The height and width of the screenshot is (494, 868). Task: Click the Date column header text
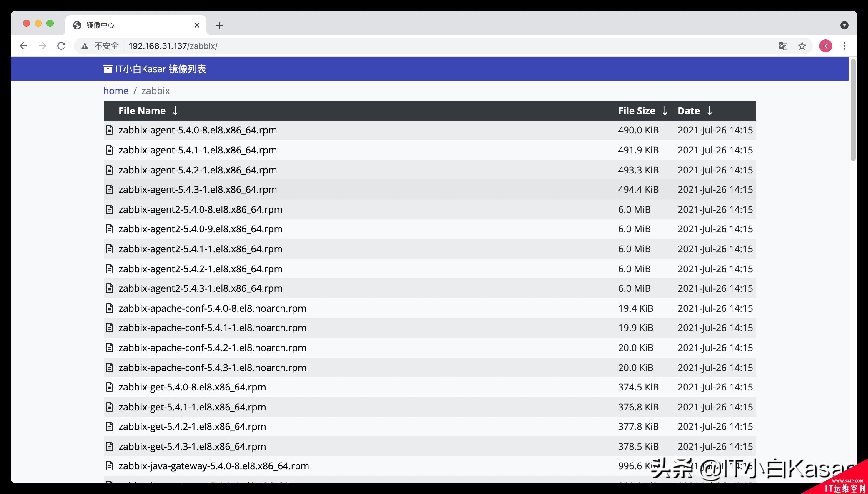click(689, 111)
